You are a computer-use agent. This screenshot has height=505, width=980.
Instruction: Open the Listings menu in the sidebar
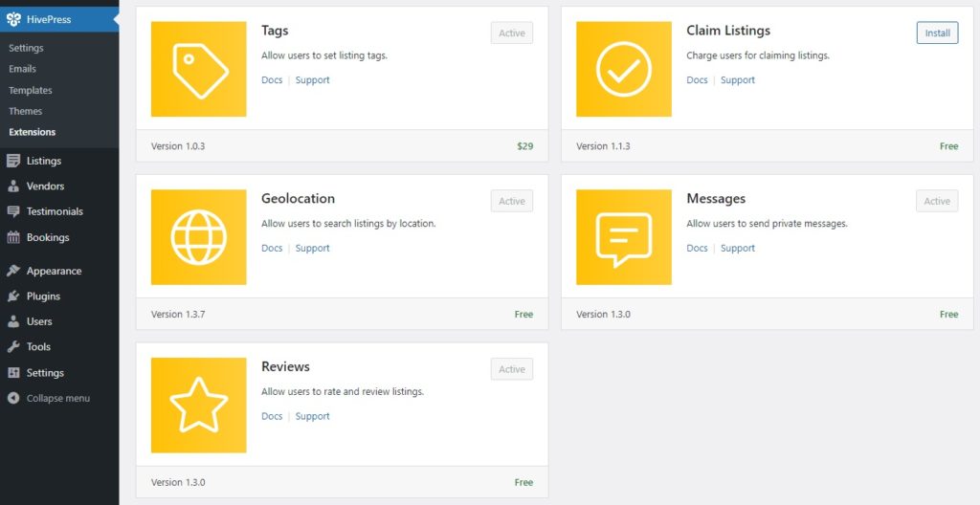(43, 161)
